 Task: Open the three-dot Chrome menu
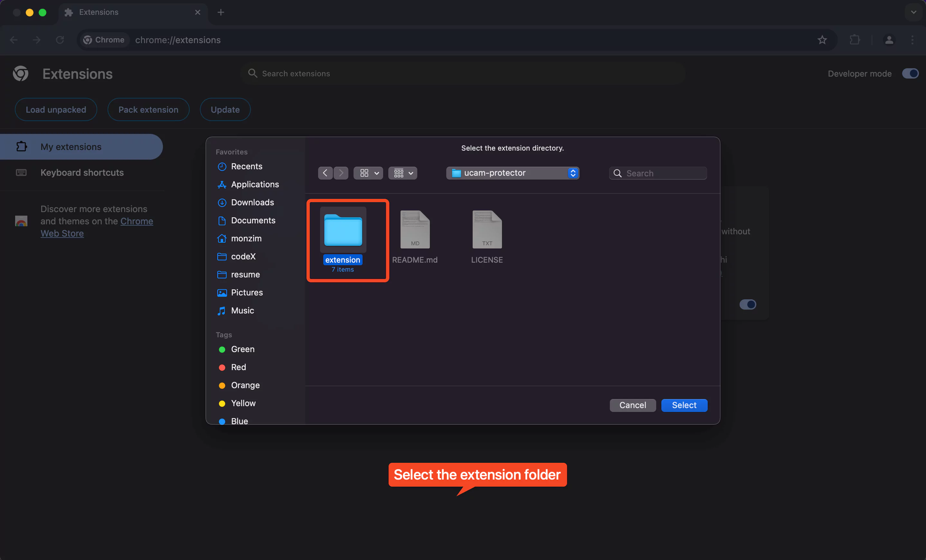[x=913, y=40]
